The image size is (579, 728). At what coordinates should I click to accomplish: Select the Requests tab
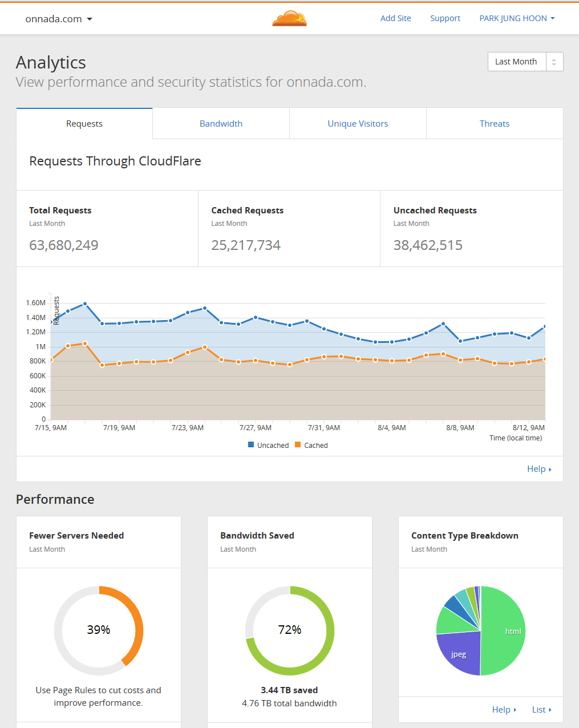84,124
